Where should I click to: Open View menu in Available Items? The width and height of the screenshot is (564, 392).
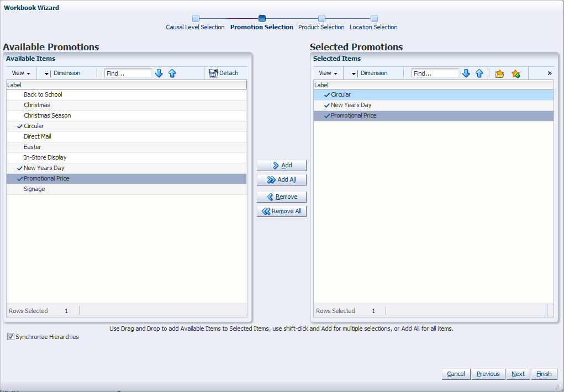(21, 73)
